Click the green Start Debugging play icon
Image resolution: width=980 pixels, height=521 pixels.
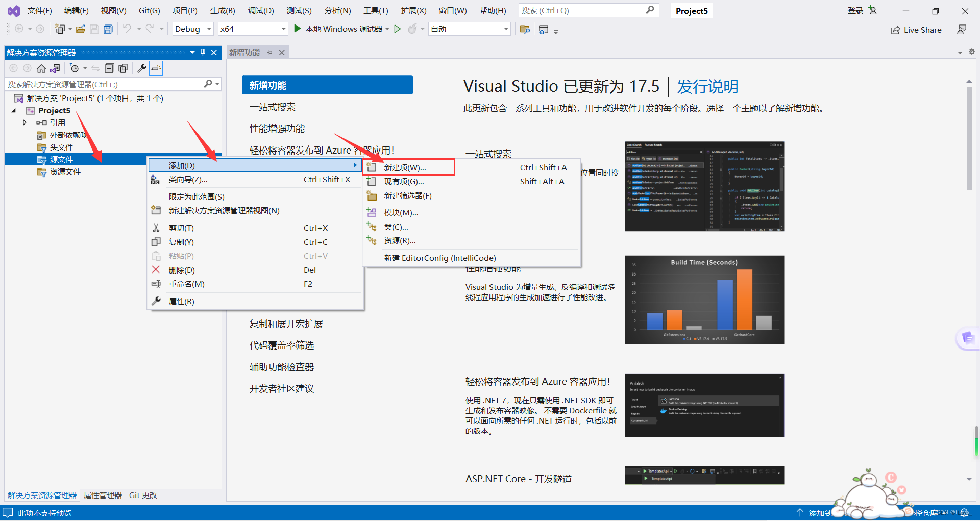(298, 29)
